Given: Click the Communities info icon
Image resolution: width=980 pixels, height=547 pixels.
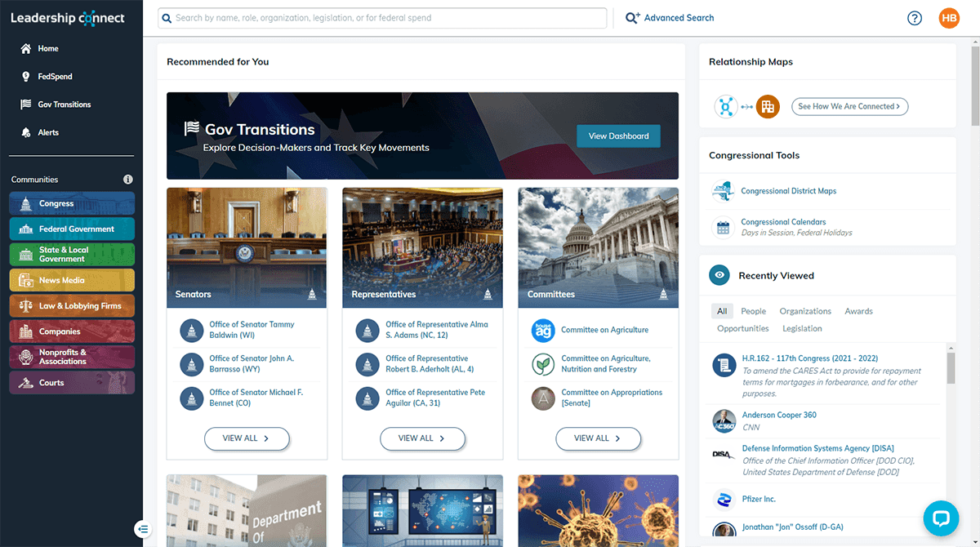Looking at the screenshot, I should [x=127, y=180].
